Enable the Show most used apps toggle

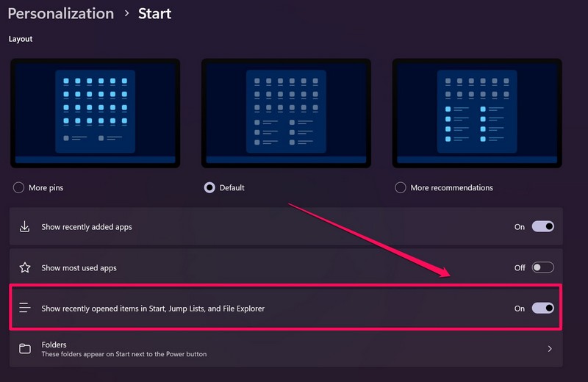542,268
